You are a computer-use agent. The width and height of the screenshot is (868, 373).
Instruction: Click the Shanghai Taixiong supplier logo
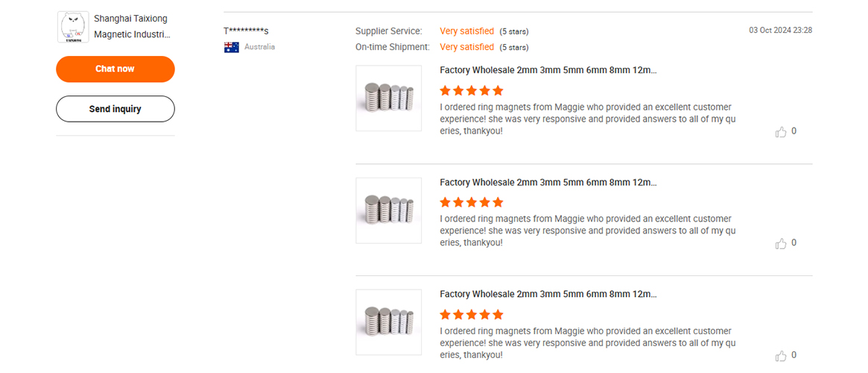(x=73, y=27)
